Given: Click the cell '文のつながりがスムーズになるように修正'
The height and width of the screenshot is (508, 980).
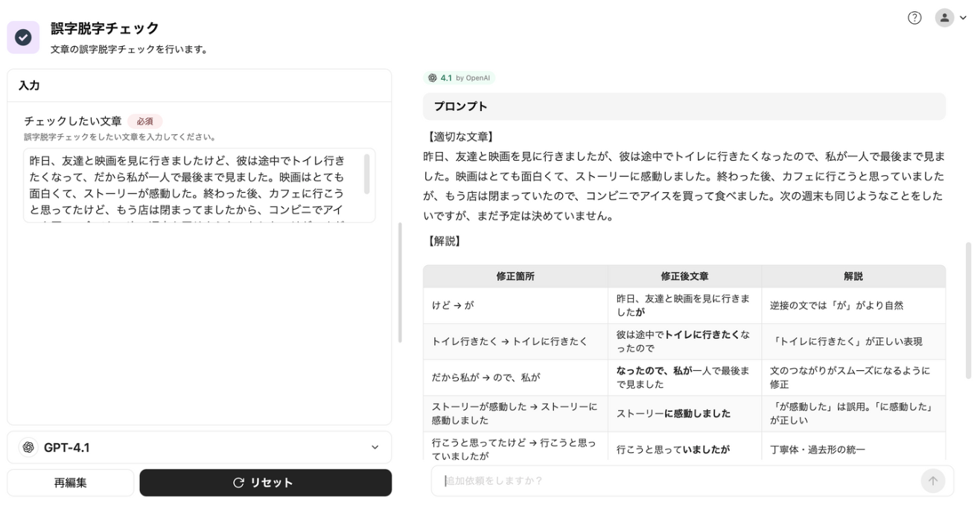Looking at the screenshot, I should tap(853, 378).
